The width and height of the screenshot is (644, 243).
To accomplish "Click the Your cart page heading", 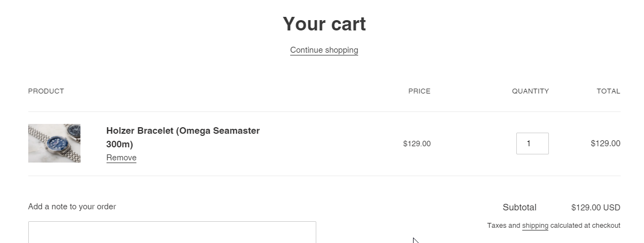I will [x=324, y=24].
